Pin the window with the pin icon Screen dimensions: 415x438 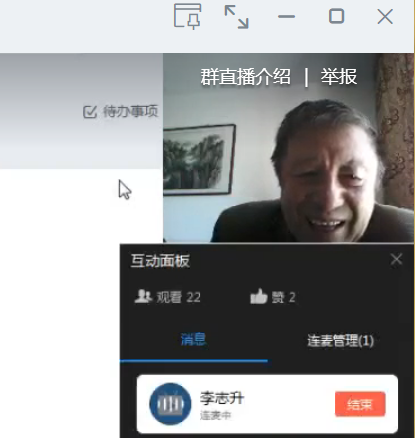[188, 16]
